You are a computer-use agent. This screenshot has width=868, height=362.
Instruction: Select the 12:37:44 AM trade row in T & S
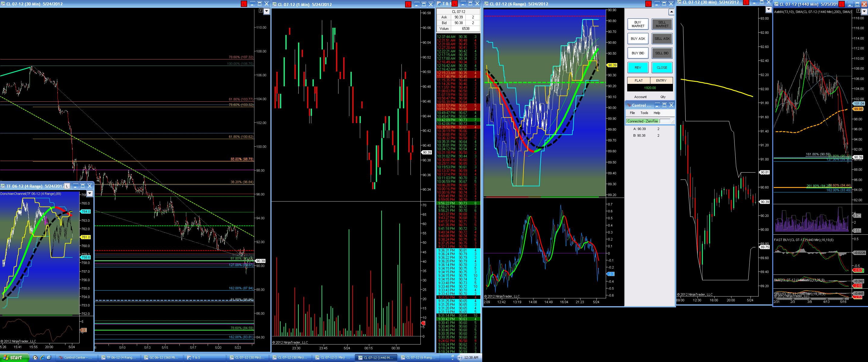(458, 37)
